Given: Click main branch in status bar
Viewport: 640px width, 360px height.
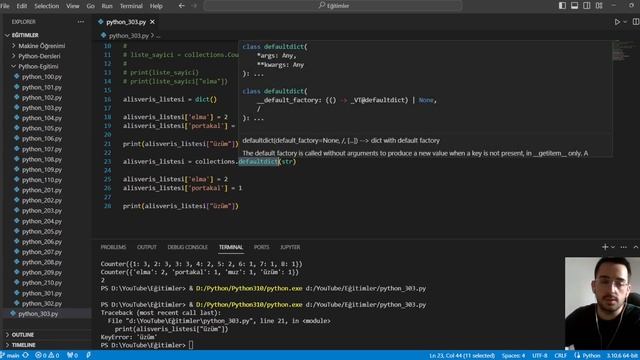Looking at the screenshot, I should coord(10,356).
